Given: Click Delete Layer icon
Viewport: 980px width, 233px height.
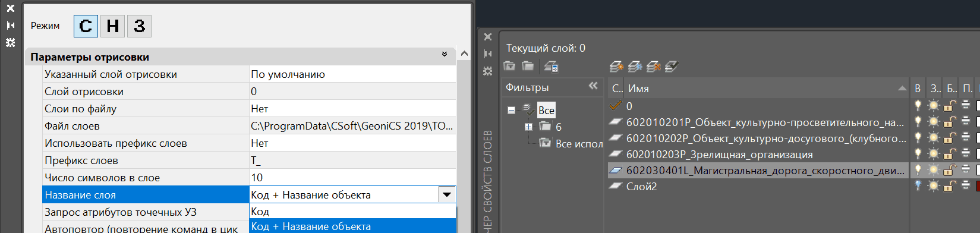Looking at the screenshot, I should (653, 67).
